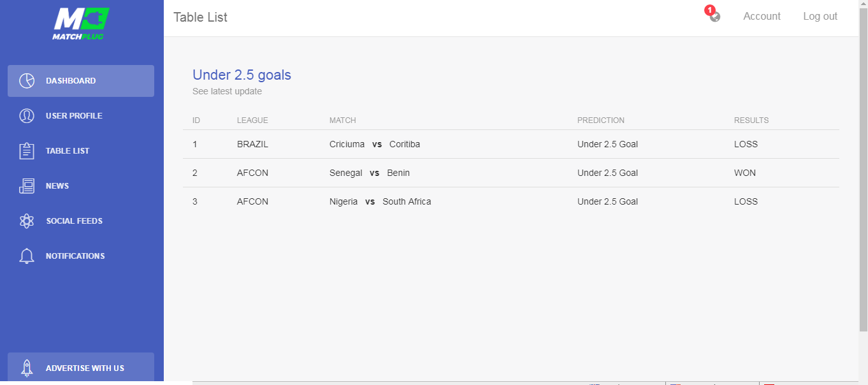Open the Notifications bell icon
Viewport: 868px width, 385px height.
tap(27, 256)
